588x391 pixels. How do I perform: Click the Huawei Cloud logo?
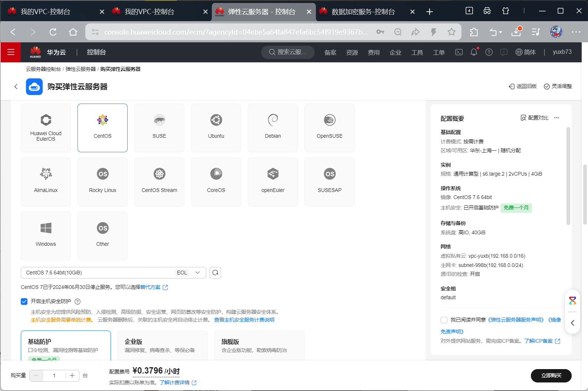pyautogui.click(x=47, y=52)
